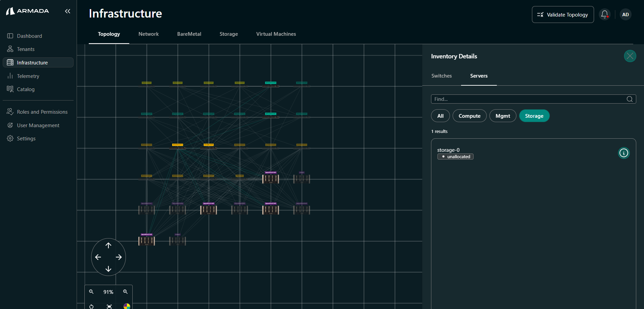Image resolution: width=644 pixels, height=309 pixels.
Task: Open the color legend circle
Action: click(127, 306)
